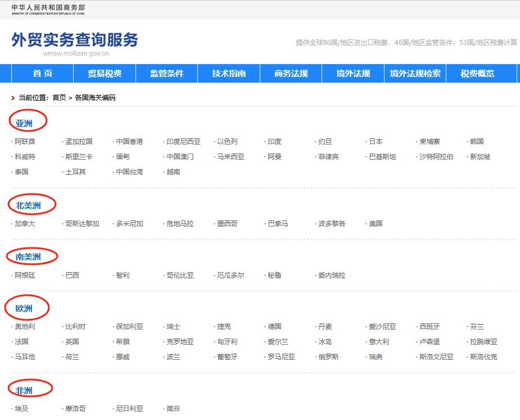Open the 巴基斯坦 link
Viewport: 520px width, 420px height.
tap(382, 157)
